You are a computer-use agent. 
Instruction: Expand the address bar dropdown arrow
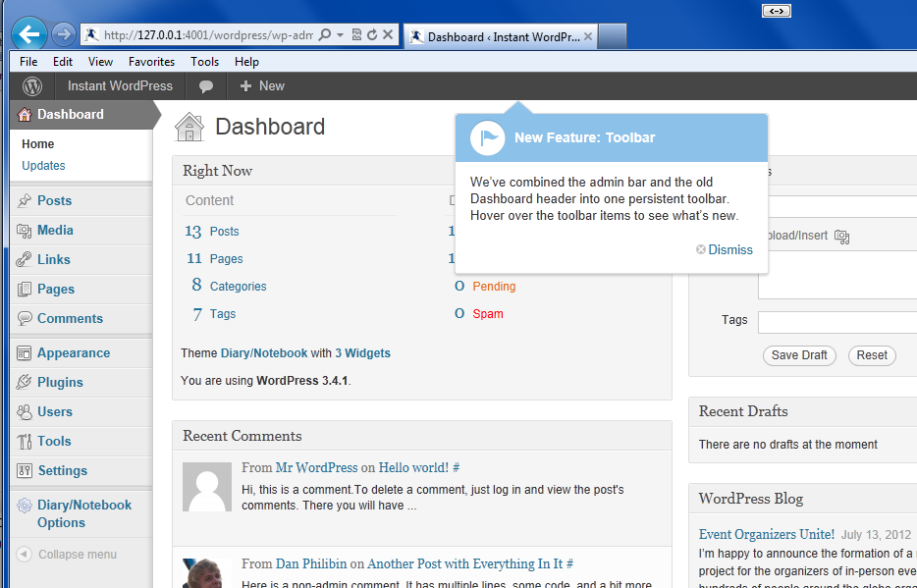340,35
